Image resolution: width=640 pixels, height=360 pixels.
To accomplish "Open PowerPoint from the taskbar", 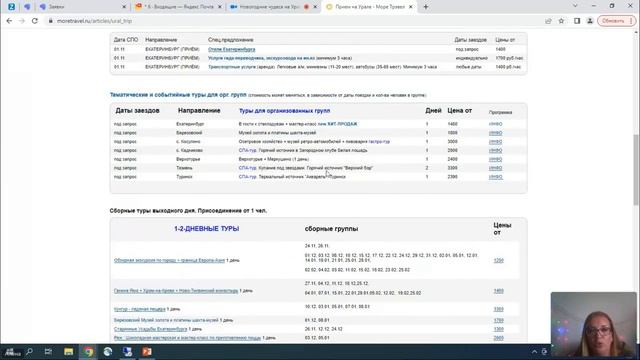I will tap(147, 351).
